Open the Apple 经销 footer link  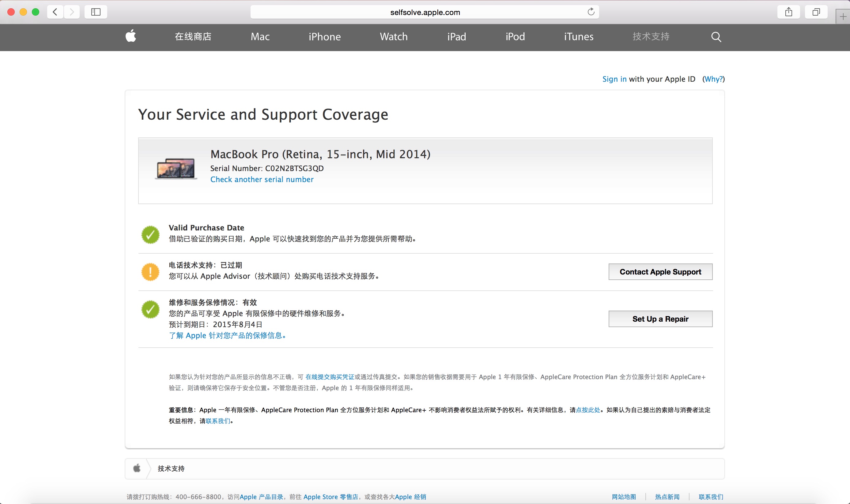(410, 497)
